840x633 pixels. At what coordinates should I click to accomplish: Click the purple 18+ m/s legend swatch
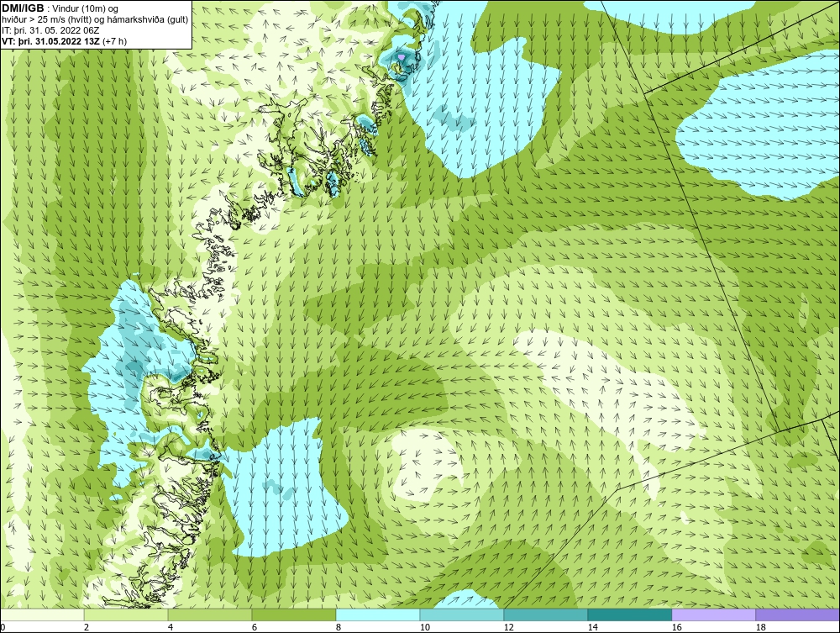pyautogui.click(x=798, y=615)
